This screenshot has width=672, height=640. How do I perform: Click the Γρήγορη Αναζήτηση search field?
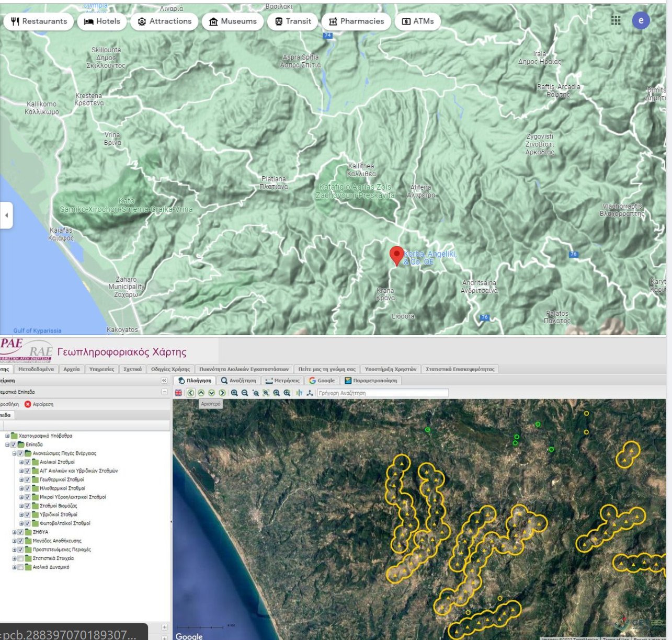coord(382,393)
